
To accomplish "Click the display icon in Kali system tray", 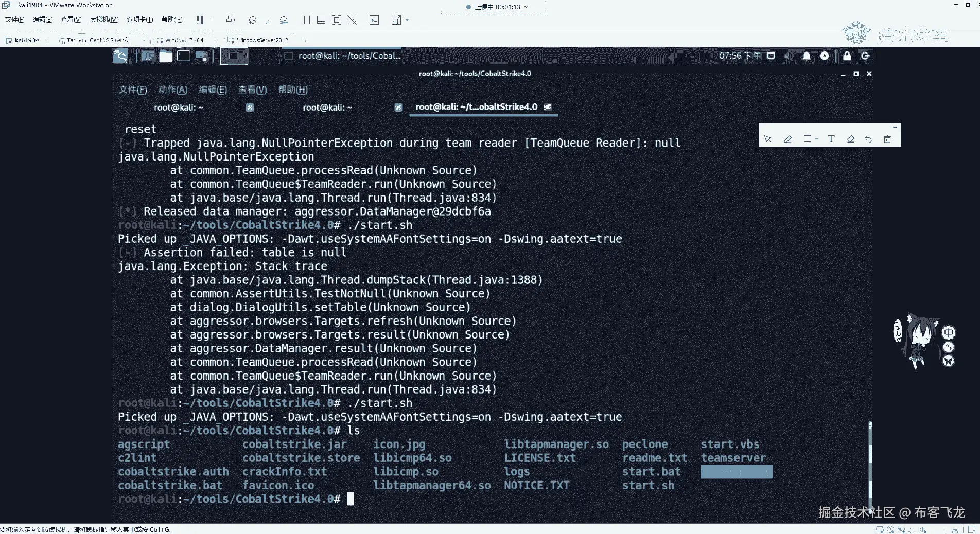I will (771, 56).
